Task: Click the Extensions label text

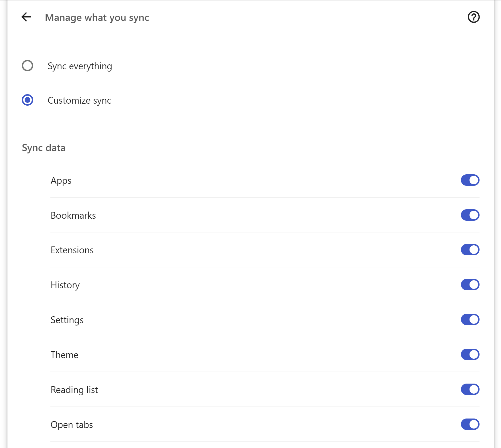Action: pyautogui.click(x=72, y=250)
